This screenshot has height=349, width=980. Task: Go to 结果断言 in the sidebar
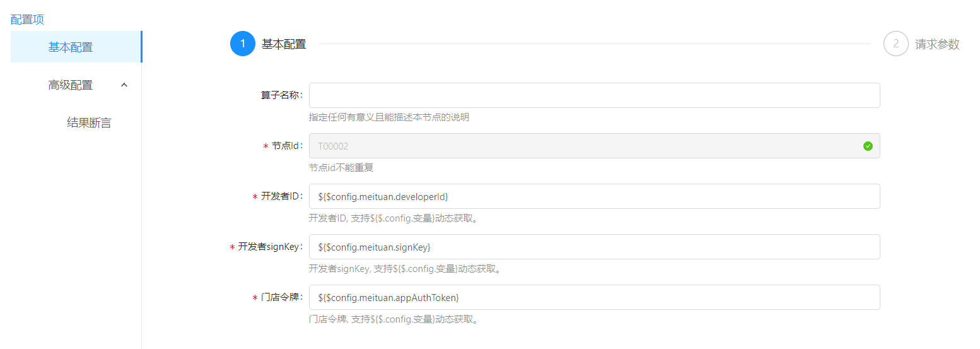point(89,123)
